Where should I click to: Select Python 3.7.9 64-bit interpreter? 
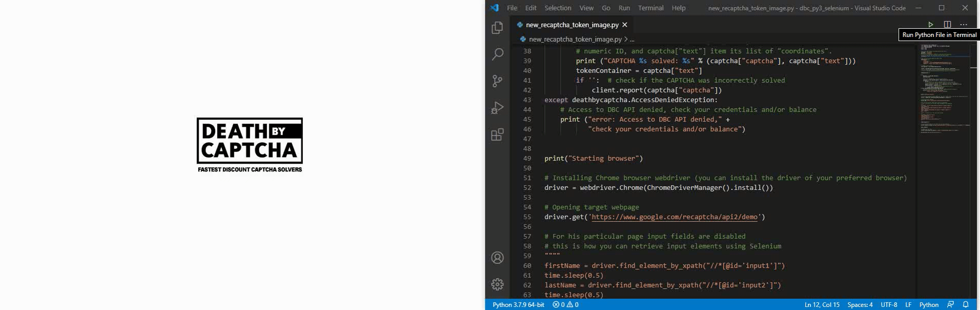[x=518, y=304]
